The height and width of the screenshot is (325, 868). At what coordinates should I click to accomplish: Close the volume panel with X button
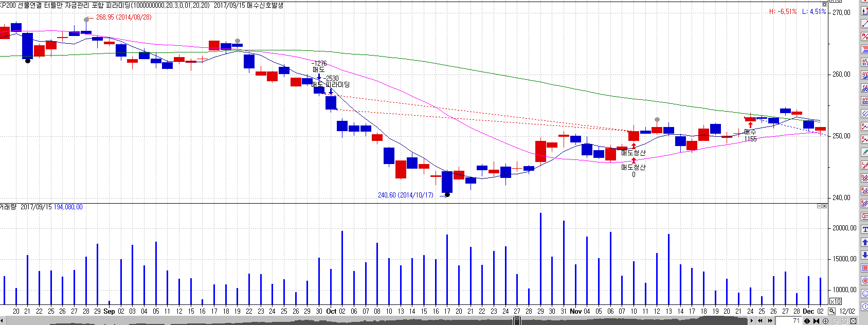point(825,206)
